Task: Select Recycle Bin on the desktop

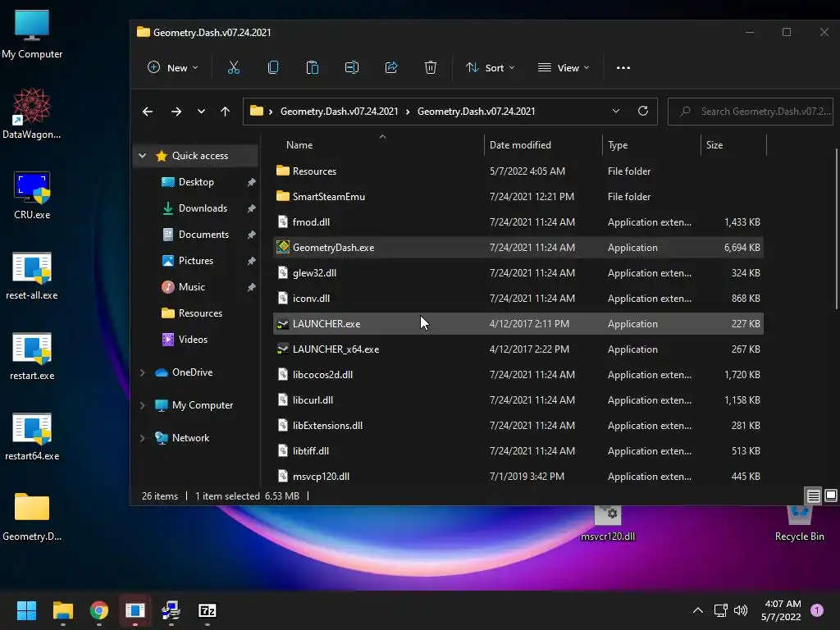Action: (799, 524)
